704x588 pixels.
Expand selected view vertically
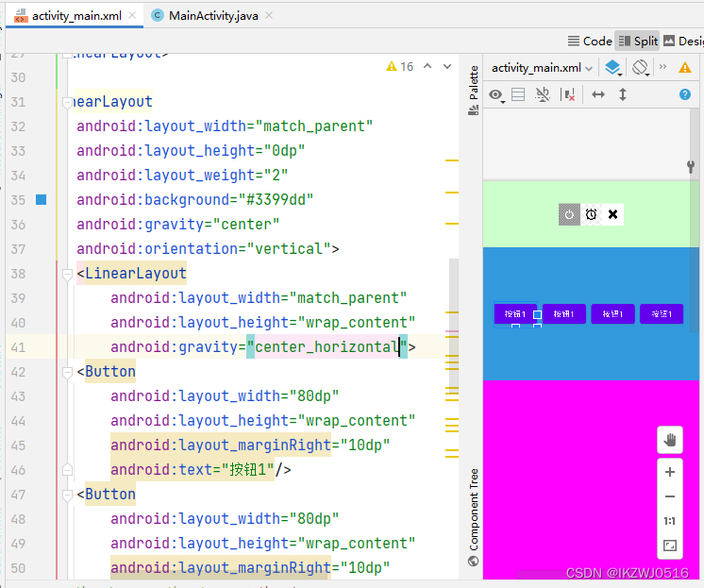pyautogui.click(x=623, y=94)
